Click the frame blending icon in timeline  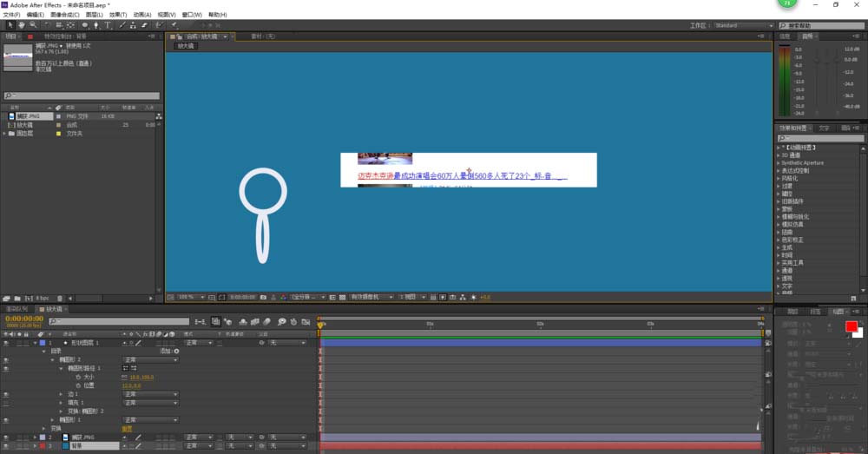255,322
